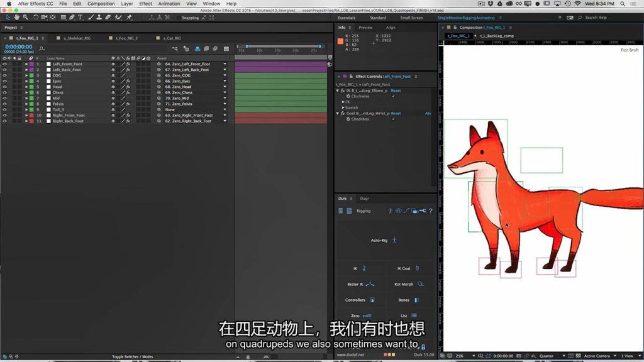Create Duik Controllers
The image size is (644, 362).
[x=360, y=300]
